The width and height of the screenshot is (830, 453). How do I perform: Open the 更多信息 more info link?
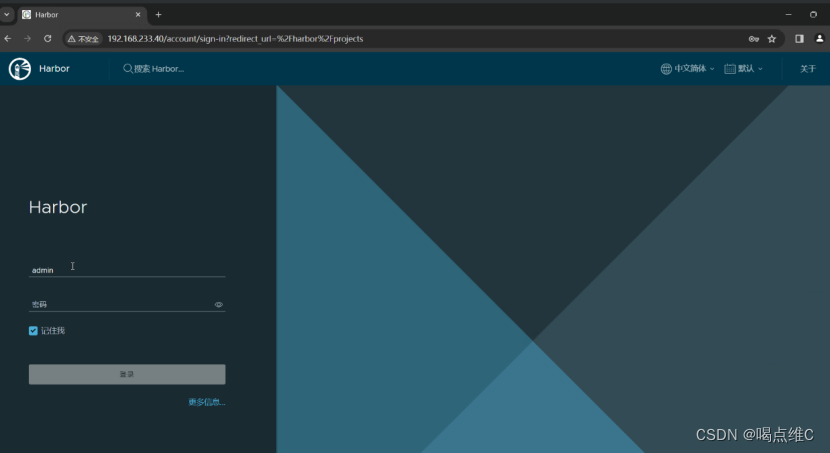tap(207, 402)
